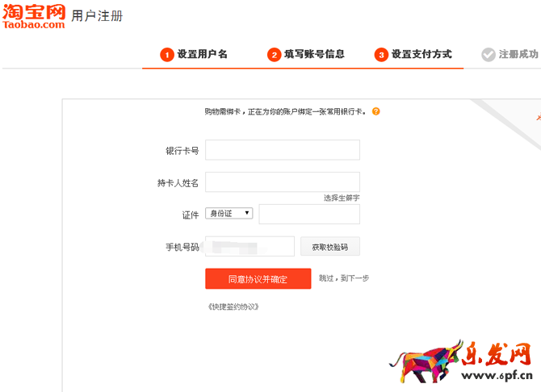The image size is (541, 392).
Task: Click the gray checkmark success icon
Action: (488, 55)
